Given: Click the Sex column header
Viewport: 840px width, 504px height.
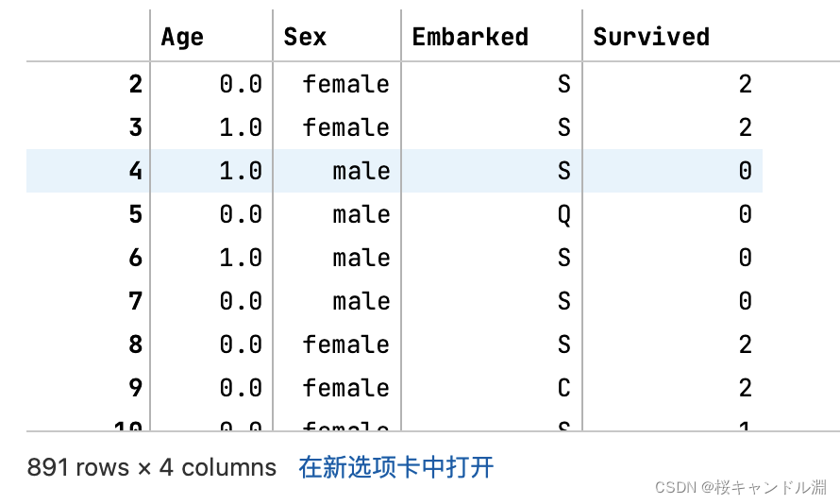Looking at the screenshot, I should (305, 37).
